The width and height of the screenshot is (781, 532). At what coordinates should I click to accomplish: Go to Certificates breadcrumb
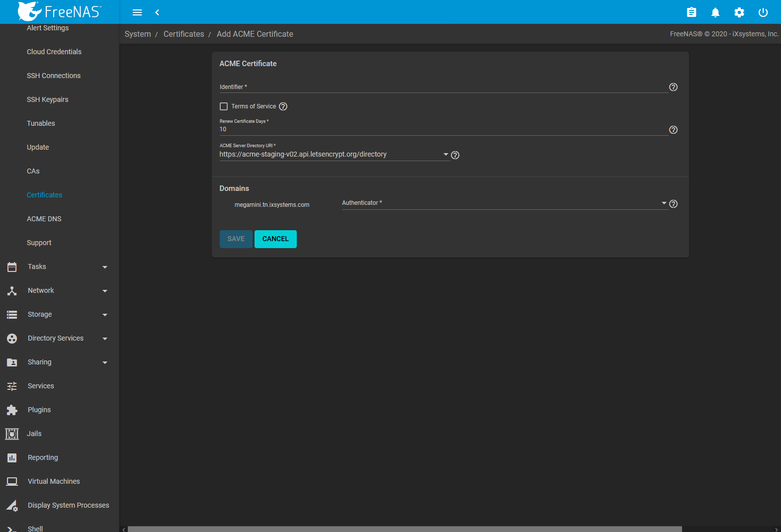(184, 34)
